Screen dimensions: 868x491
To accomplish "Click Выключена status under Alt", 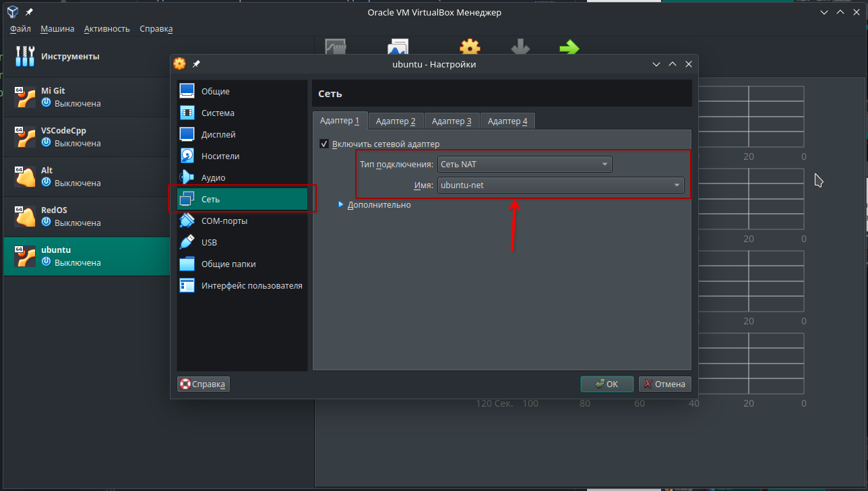I will [77, 183].
